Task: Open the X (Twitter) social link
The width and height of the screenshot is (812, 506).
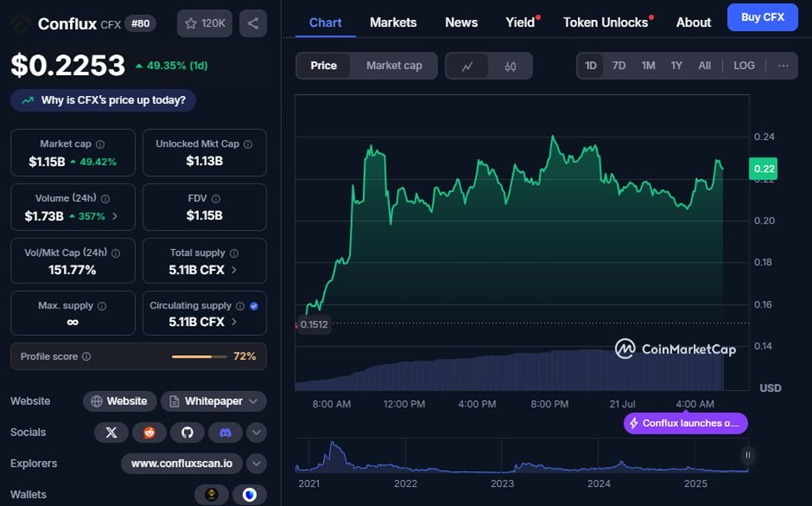Action: click(x=112, y=433)
